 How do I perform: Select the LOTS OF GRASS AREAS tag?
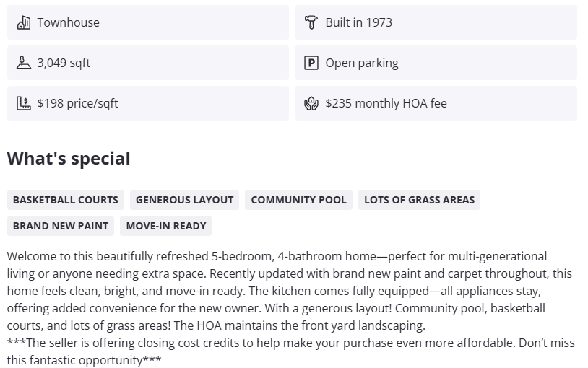pos(419,200)
